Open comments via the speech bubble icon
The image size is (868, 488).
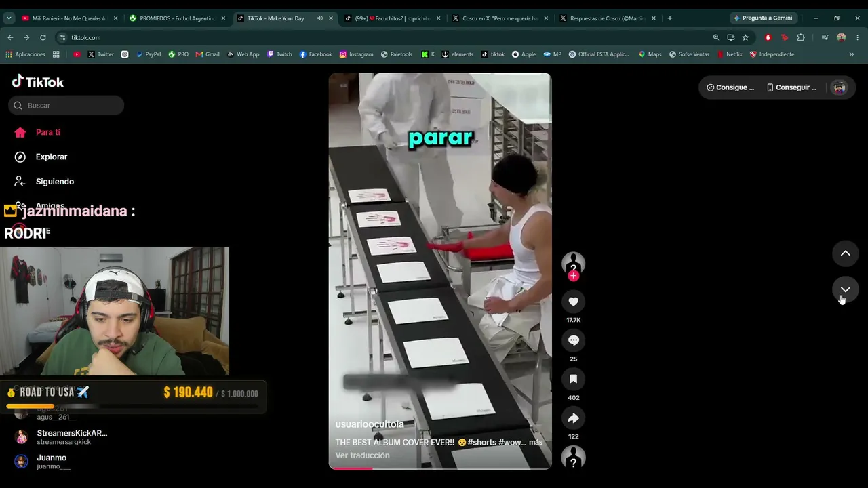tap(573, 340)
